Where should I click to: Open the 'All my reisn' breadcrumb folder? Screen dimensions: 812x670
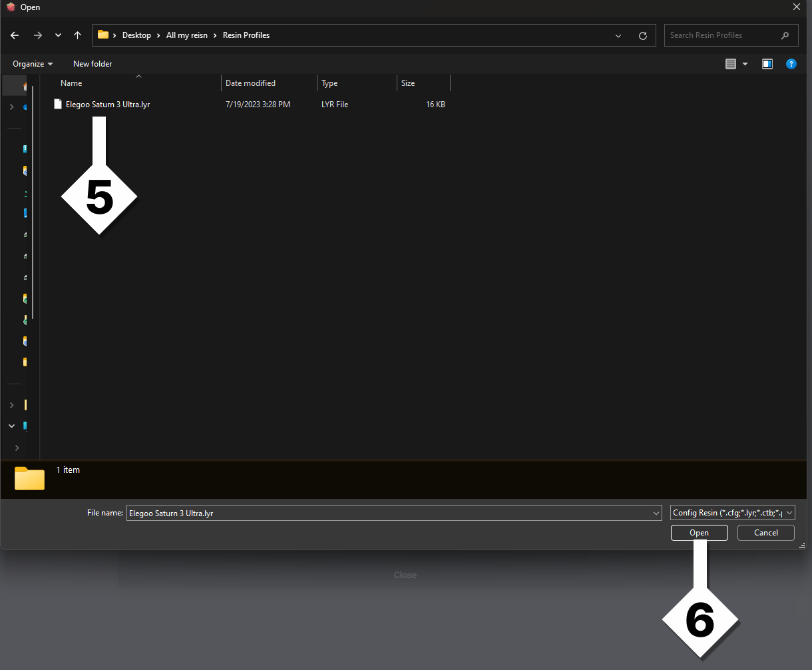click(x=187, y=35)
